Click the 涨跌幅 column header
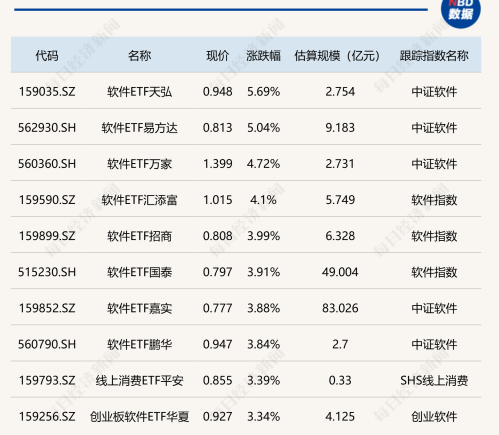Viewport: 499px width, 435px height. coord(263,55)
